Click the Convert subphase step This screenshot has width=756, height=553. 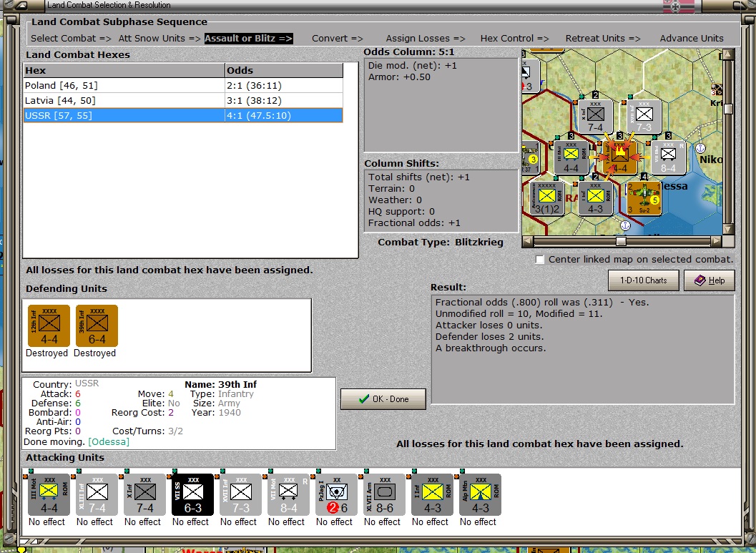pyautogui.click(x=338, y=39)
